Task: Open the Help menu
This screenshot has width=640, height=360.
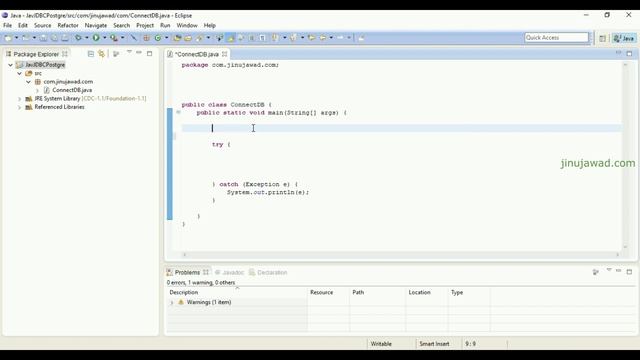Action: tap(209, 25)
